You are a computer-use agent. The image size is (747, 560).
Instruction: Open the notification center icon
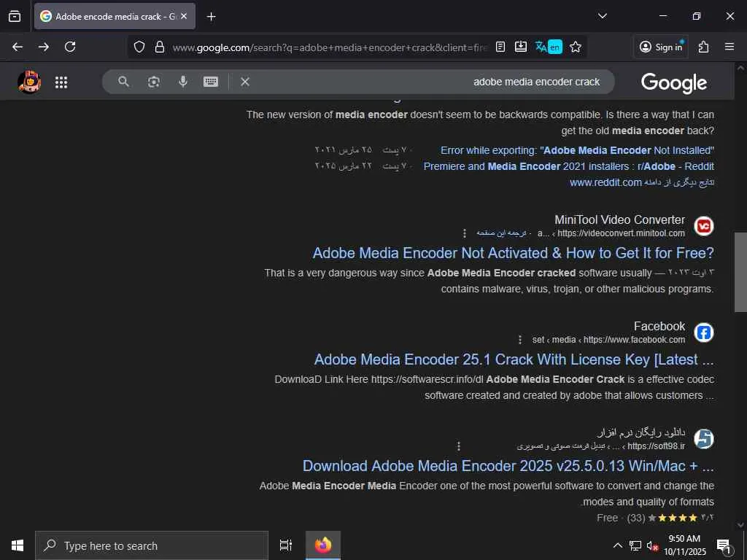tap(724, 545)
